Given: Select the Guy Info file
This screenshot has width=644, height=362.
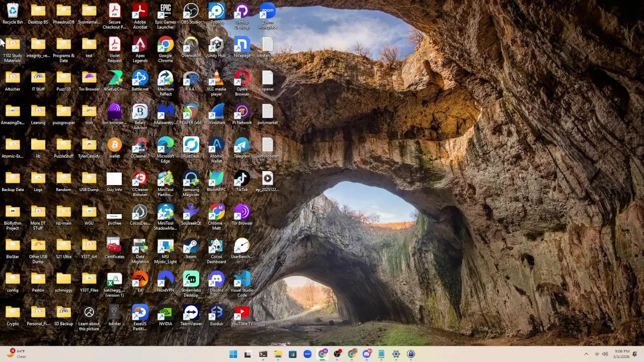Looking at the screenshot, I should tap(114, 182).
